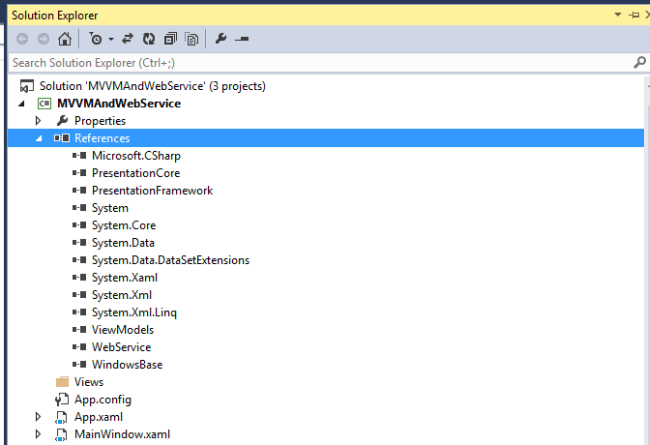Collapse the MVVMAndWebService project node

tap(22, 104)
